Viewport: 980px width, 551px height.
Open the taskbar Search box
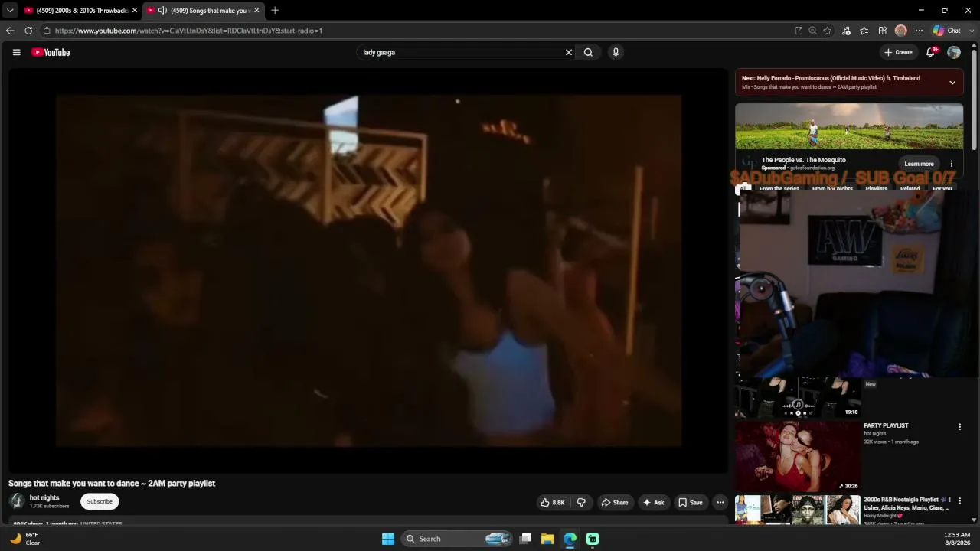[457, 539]
